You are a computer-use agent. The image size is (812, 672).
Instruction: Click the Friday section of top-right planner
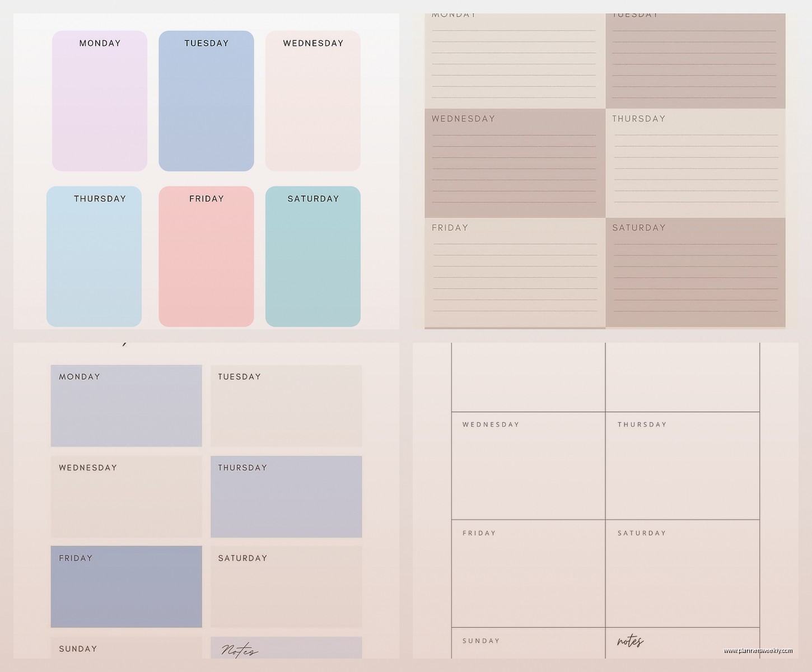(512, 274)
